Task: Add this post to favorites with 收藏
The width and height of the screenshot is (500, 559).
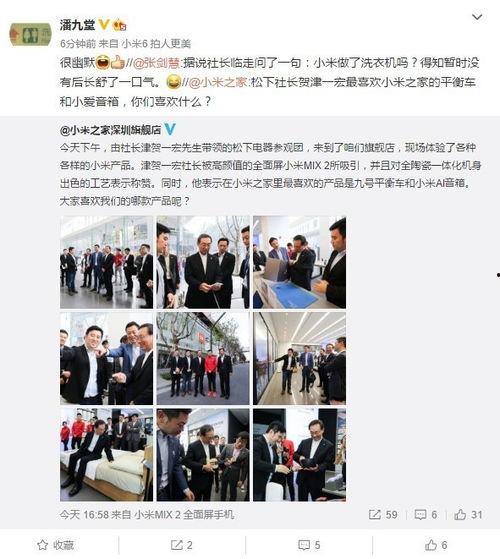Action: (x=56, y=545)
